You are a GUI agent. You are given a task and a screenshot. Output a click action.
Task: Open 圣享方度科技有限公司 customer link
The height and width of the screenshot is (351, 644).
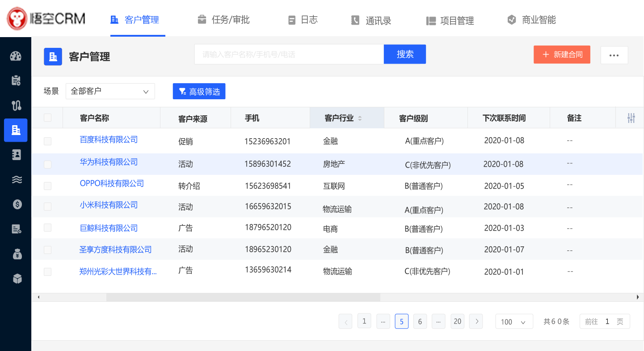(115, 250)
